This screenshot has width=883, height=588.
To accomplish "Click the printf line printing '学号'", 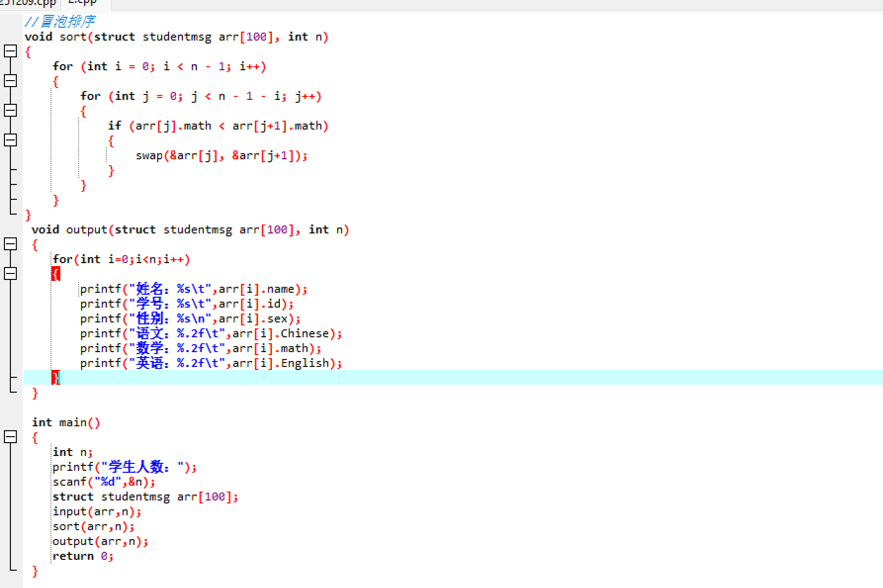I will coord(187,304).
